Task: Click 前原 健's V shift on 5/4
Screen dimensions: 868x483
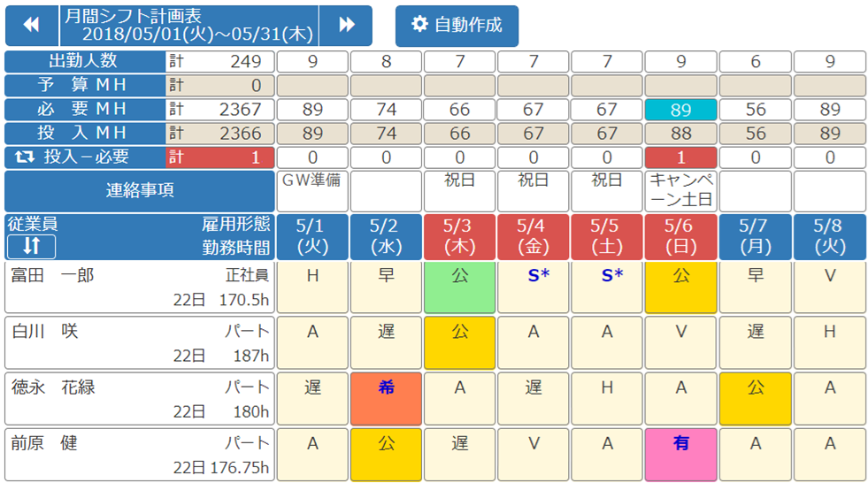Action: pos(534,455)
